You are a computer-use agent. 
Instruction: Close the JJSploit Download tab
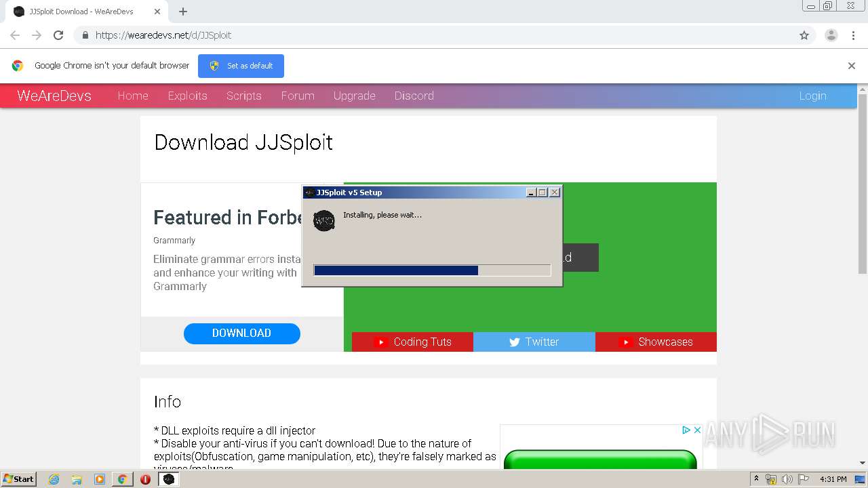(157, 12)
